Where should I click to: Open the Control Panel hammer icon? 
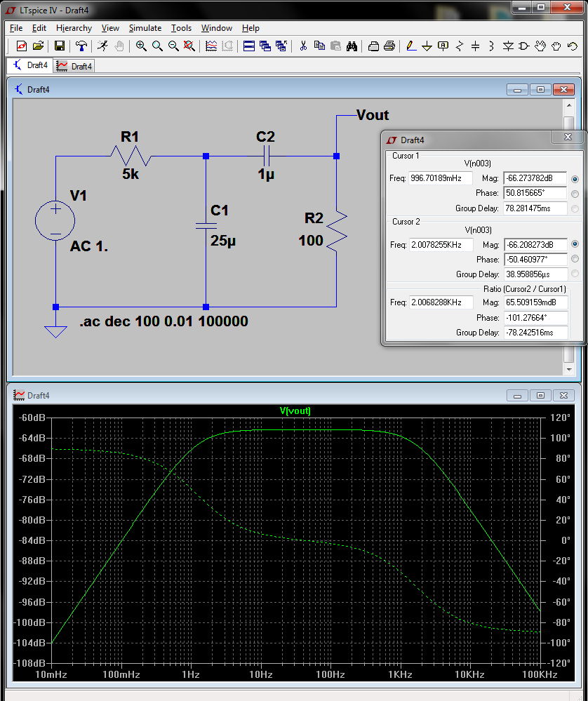coord(81,46)
